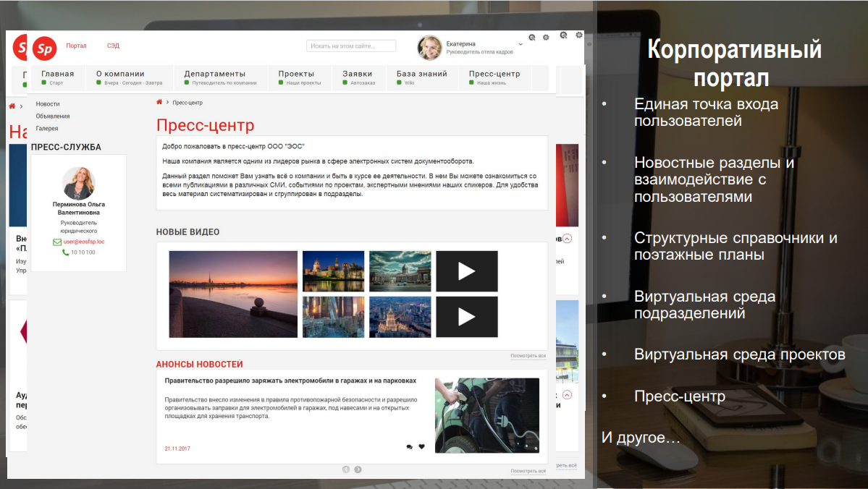Viewport: 868px width, 489px height.
Task: Click Посмотреть всё below the news announcement
Action: (528, 471)
